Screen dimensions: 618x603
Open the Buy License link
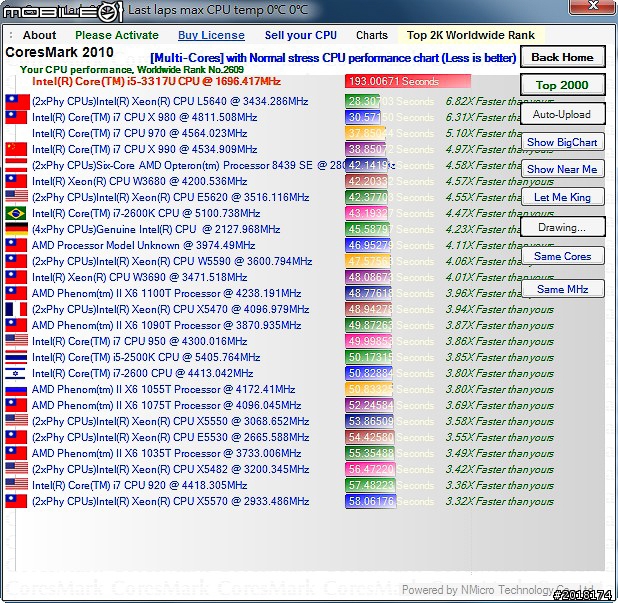(211, 35)
